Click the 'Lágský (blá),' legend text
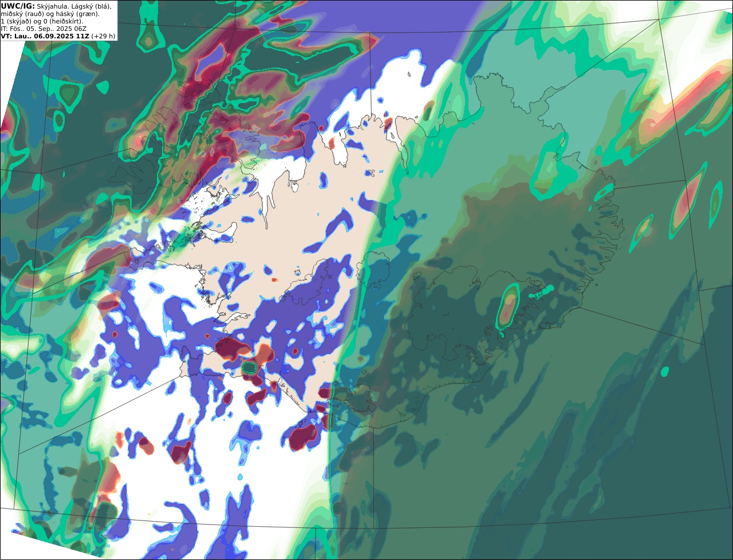The height and width of the screenshot is (560, 733). (x=90, y=6)
